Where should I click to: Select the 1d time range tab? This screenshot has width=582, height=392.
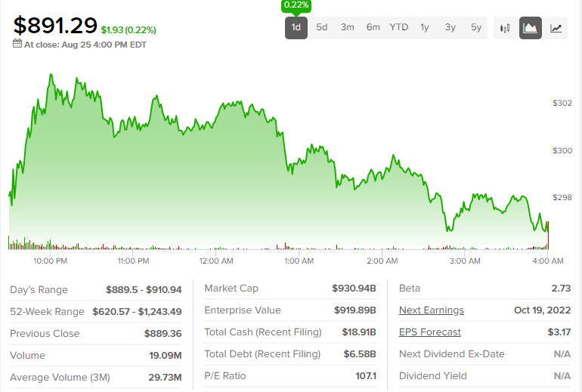296,28
